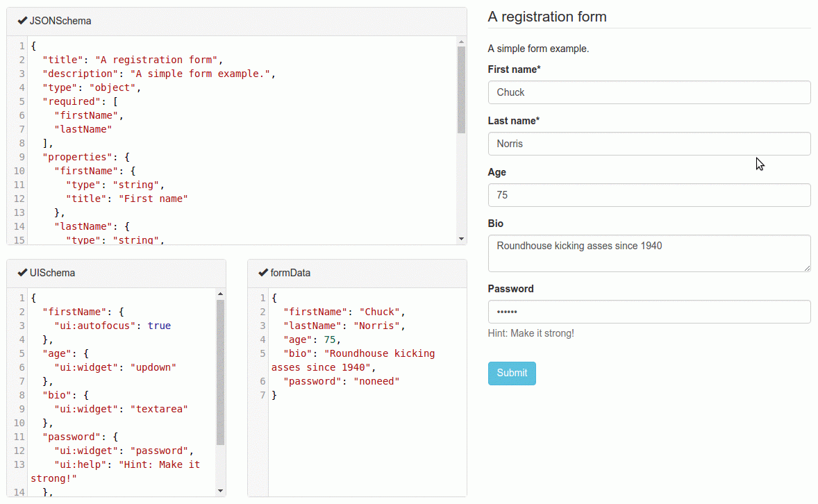The width and height of the screenshot is (818, 504).
Task: Click the A registration form heading
Action: pos(548,17)
